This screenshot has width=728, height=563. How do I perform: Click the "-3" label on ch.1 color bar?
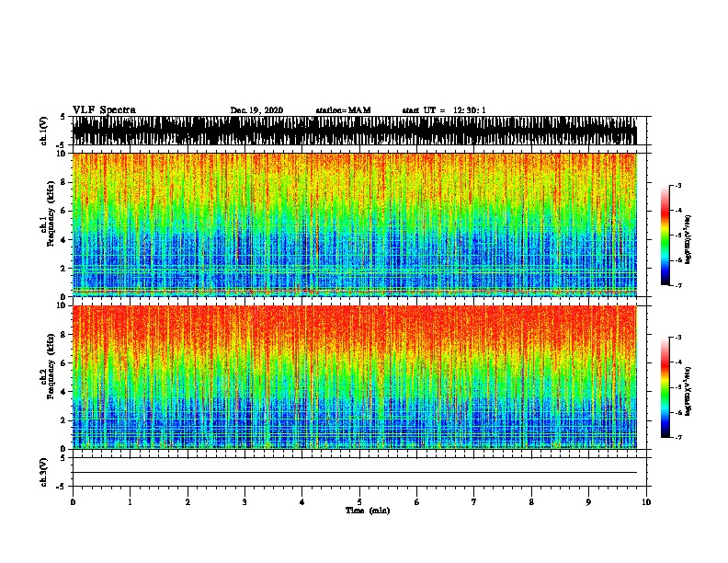point(677,185)
